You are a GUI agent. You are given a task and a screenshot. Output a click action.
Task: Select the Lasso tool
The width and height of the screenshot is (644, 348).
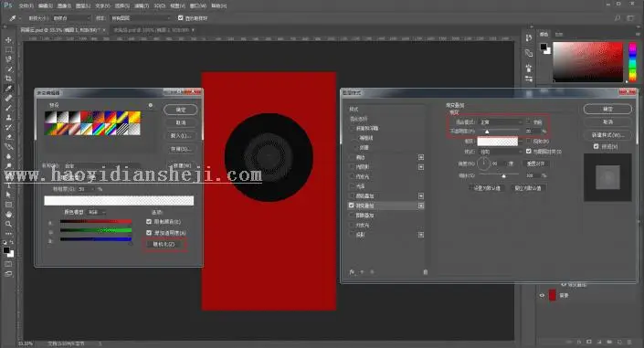click(8, 59)
